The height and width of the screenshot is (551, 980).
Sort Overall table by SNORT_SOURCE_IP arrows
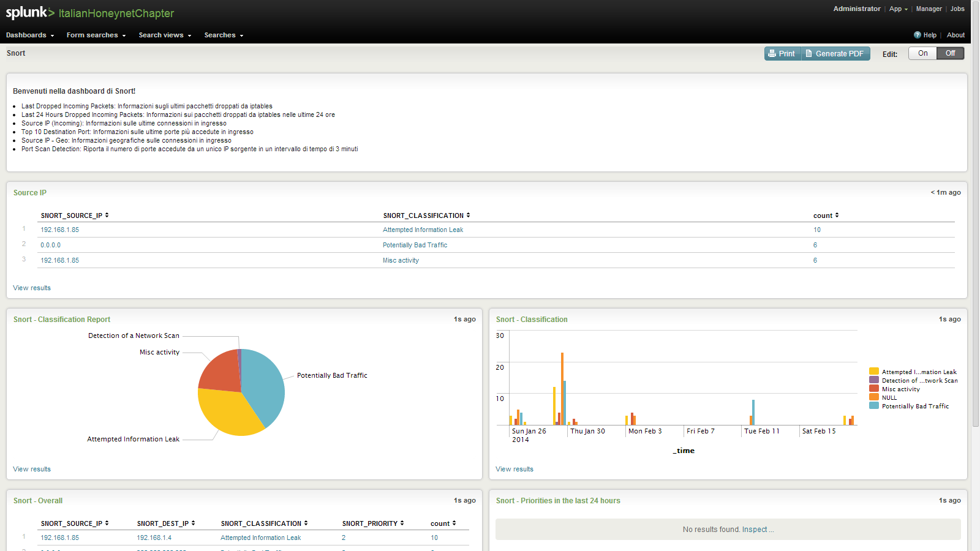tap(107, 523)
